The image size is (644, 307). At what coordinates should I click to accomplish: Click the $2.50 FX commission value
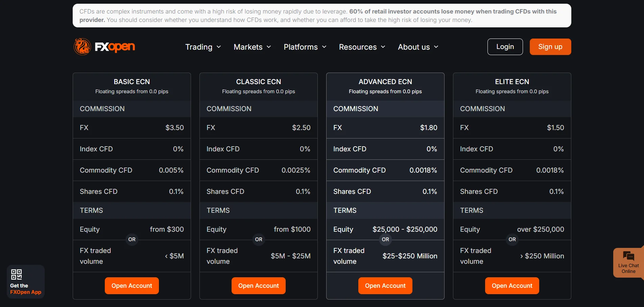pyautogui.click(x=301, y=128)
